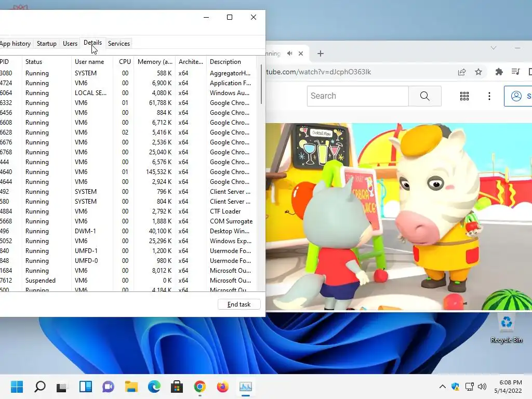532x399 pixels.
Task: Select Client Server row with 796 K
Action: 128,192
